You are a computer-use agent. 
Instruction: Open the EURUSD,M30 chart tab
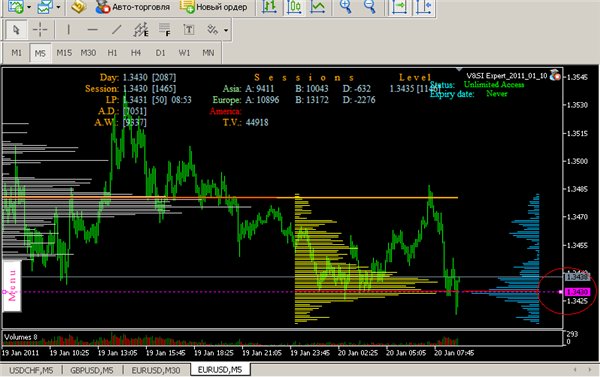[156, 370]
